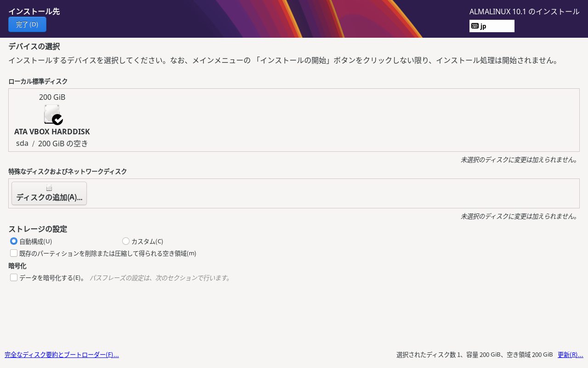
Task: Select the ATA VBOX HARDDISK disk icon
Action: [x=53, y=115]
